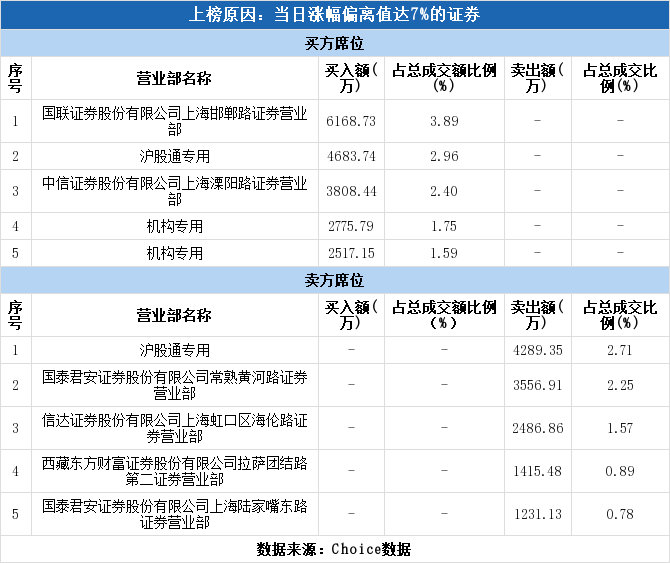
Task: Select buy amount 2517.15
Action: click(351, 254)
